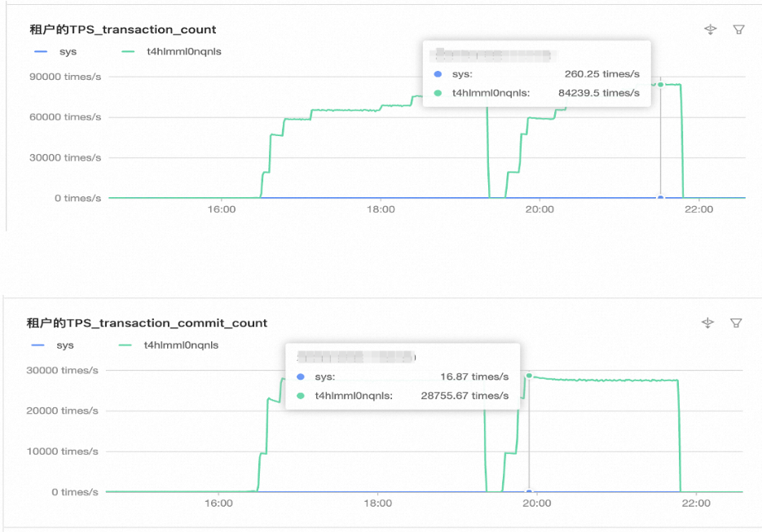Click 22:00 on the commit_count time axis
This screenshot has height=532, width=762.
click(696, 503)
